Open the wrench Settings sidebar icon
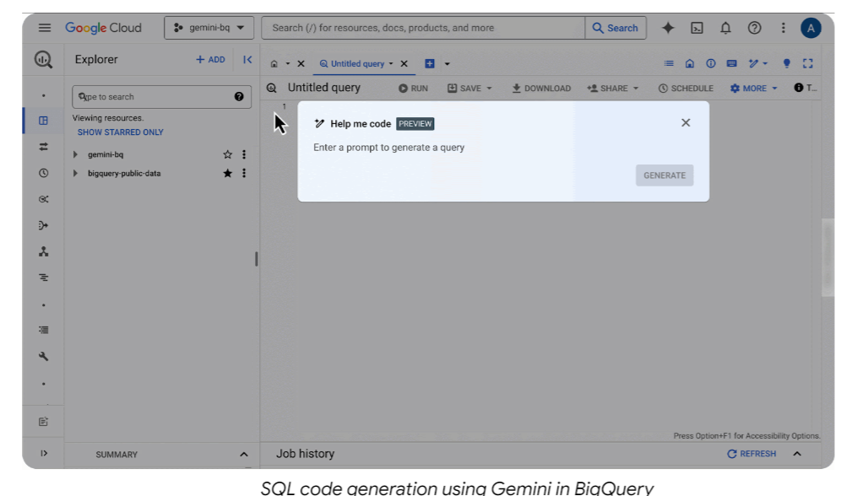The height and width of the screenshot is (496, 868). (x=43, y=356)
